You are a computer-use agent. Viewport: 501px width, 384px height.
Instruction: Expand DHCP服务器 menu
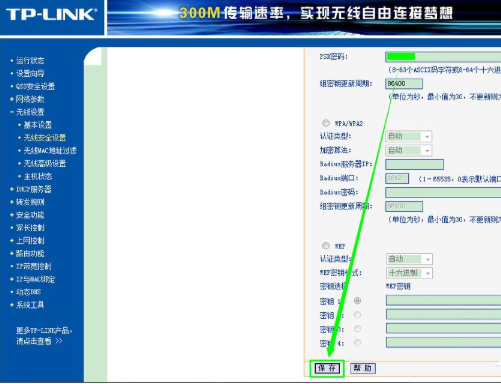tap(34, 189)
